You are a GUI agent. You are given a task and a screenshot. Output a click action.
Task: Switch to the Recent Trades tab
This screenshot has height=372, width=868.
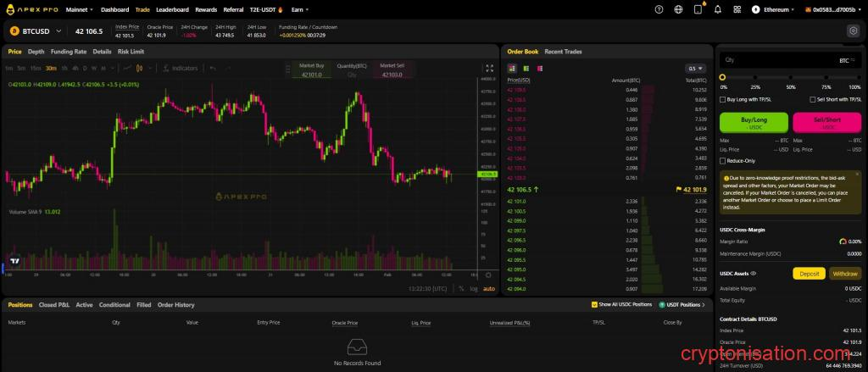click(563, 52)
